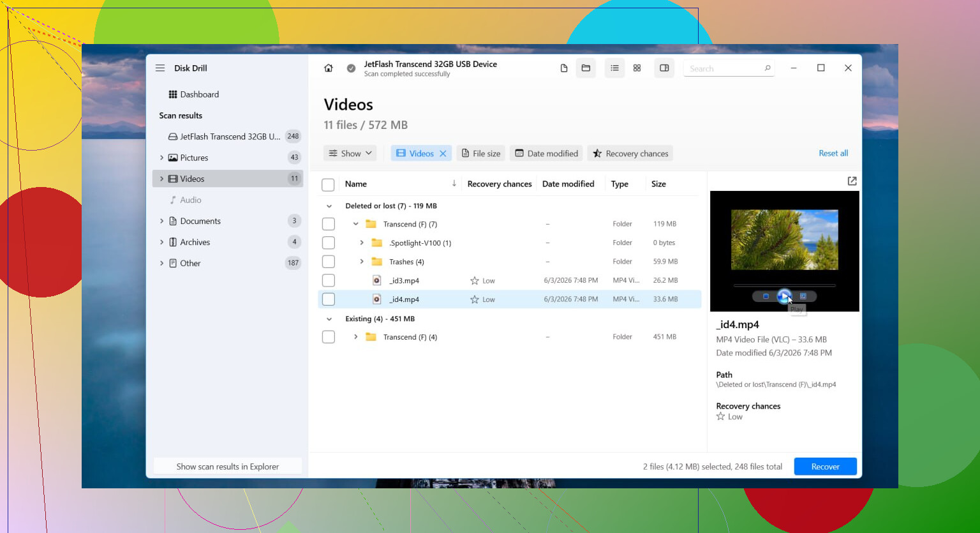Screen dimensions: 980x533
Task: Stop the video preview playback
Action: [x=766, y=296]
